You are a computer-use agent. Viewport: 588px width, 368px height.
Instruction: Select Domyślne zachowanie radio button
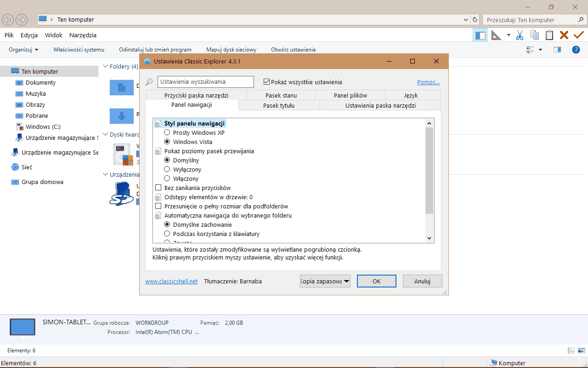pos(167,224)
